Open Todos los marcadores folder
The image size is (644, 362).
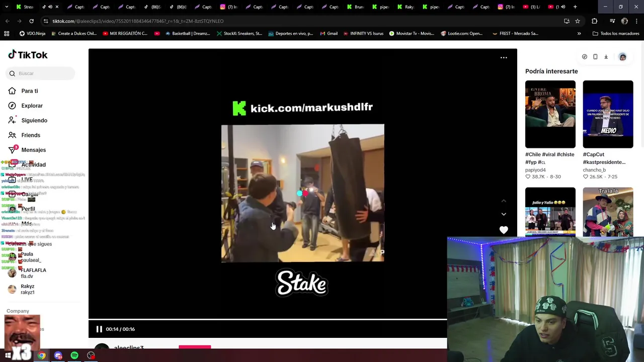616,34
